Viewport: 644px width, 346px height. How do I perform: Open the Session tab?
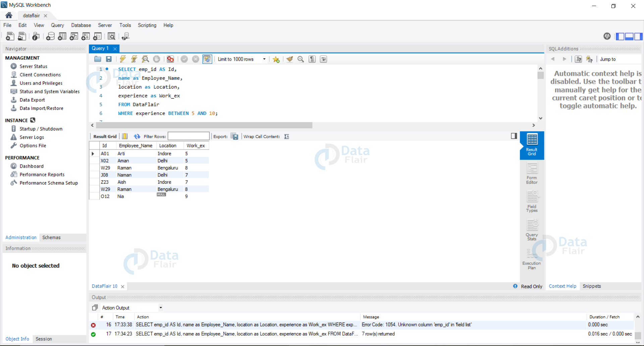(44, 339)
